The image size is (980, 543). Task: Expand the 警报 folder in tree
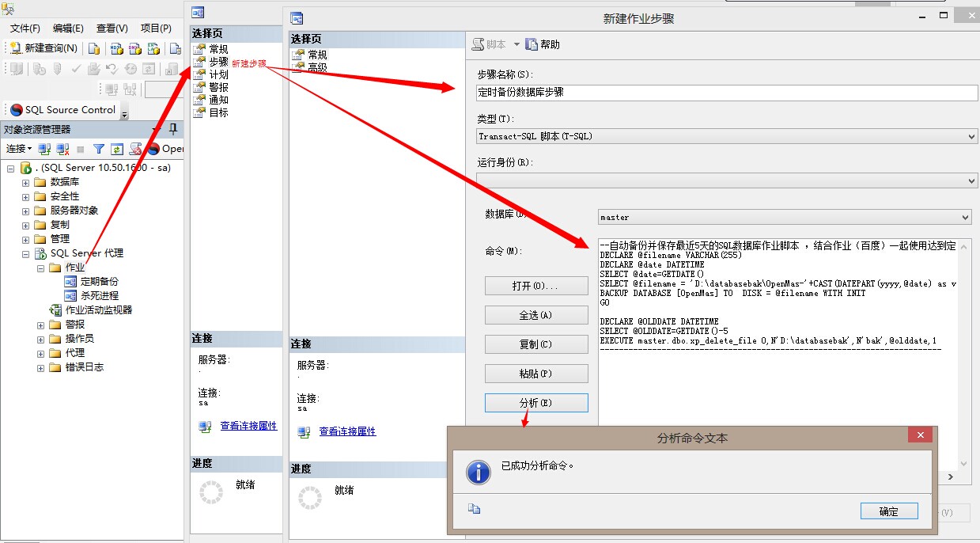40,325
